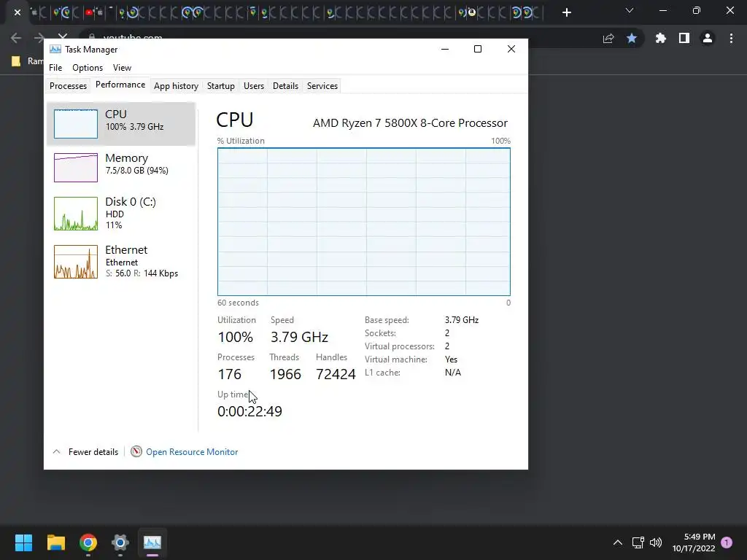Toggle Chrome side panel icon
The image size is (747, 560).
click(684, 38)
